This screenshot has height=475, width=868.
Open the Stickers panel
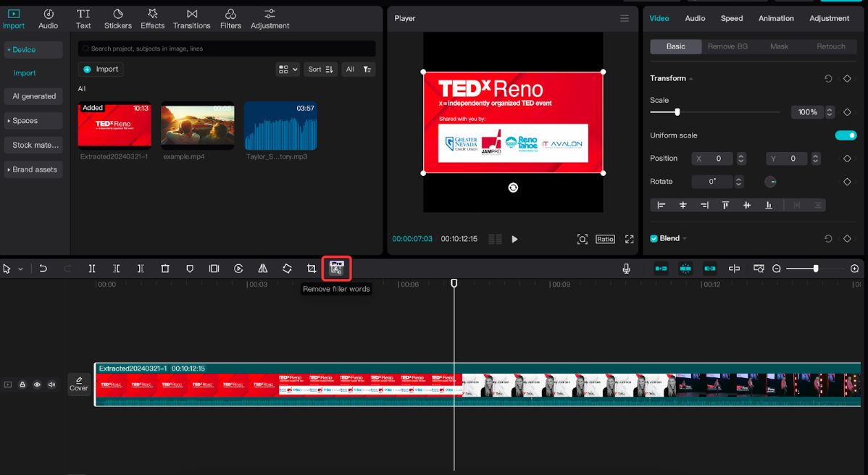[117, 19]
